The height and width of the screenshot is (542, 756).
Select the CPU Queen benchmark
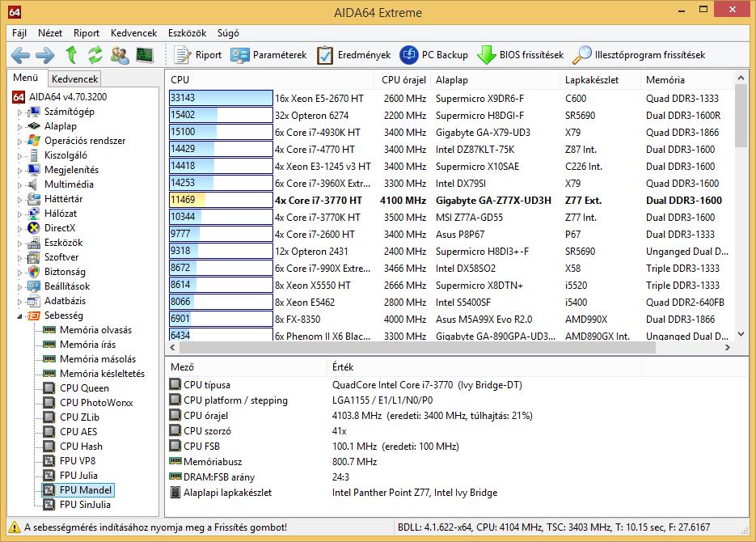[84, 388]
